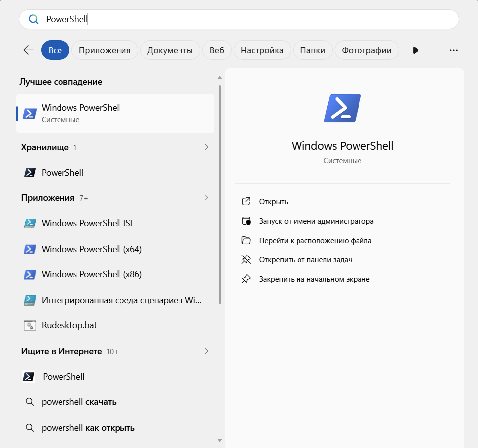Click the results list scroll up arrow
478x448 pixels.
coord(220,78)
